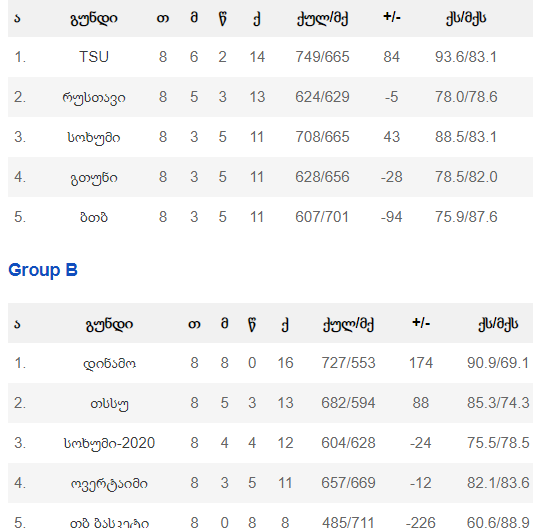This screenshot has height=528, width=533.
Task: Click the 174 point differential cell
Action: point(421,363)
